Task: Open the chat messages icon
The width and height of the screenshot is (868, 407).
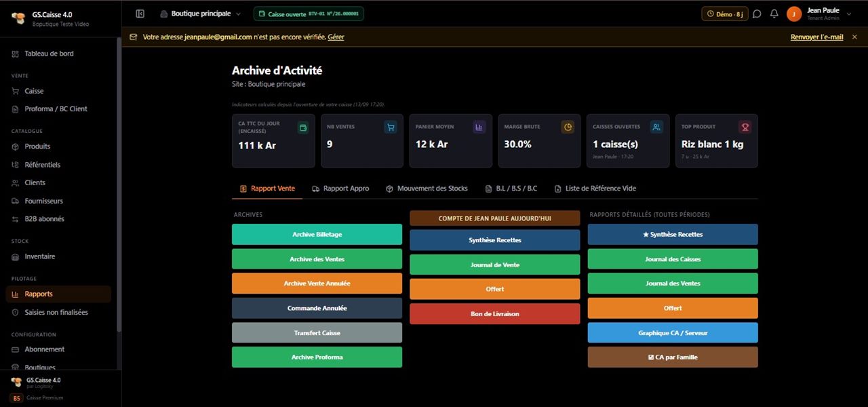Action: 757,14
